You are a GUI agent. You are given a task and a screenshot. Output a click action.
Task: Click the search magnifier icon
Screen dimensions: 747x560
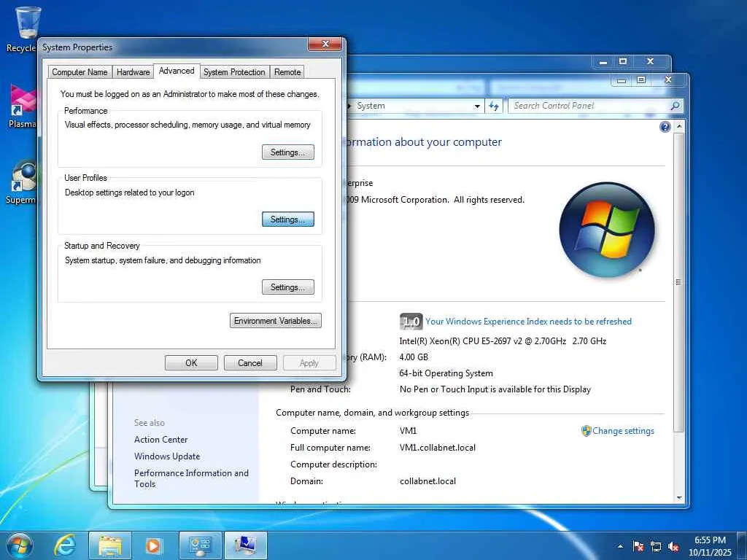coord(675,106)
